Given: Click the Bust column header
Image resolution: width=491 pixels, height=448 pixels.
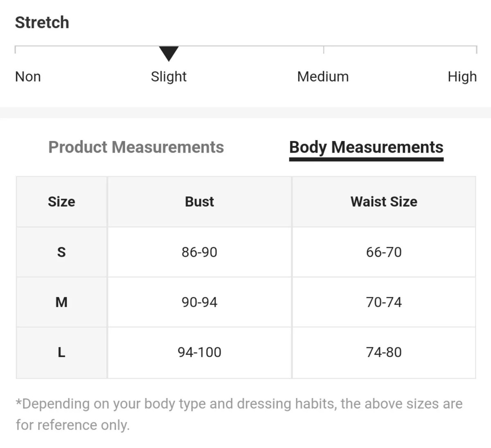Looking at the screenshot, I should pos(199,201).
